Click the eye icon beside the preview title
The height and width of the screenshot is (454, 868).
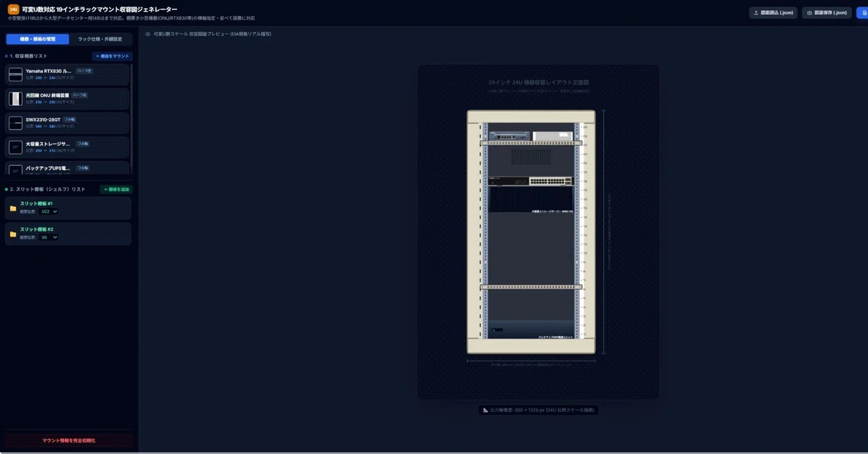pyautogui.click(x=148, y=33)
